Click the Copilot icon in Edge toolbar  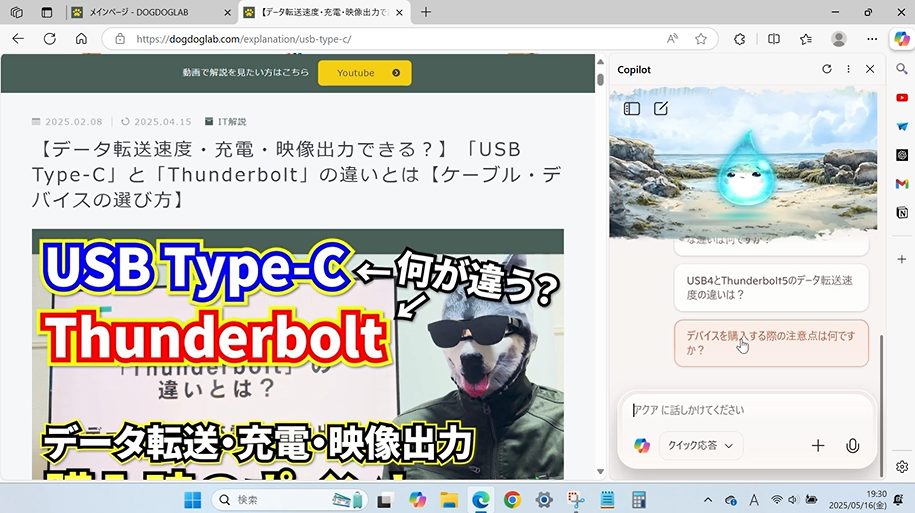pyautogui.click(x=901, y=38)
